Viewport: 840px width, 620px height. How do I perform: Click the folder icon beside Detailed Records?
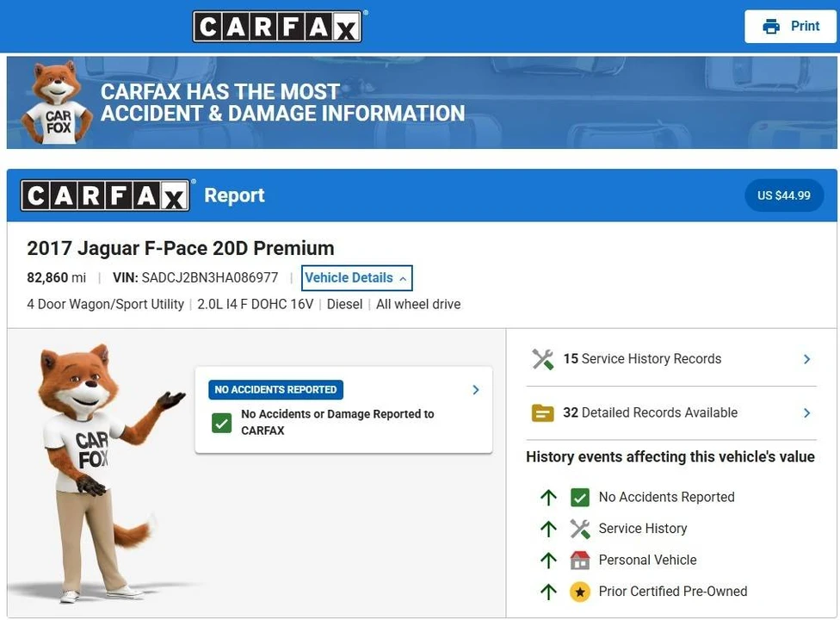(x=543, y=413)
